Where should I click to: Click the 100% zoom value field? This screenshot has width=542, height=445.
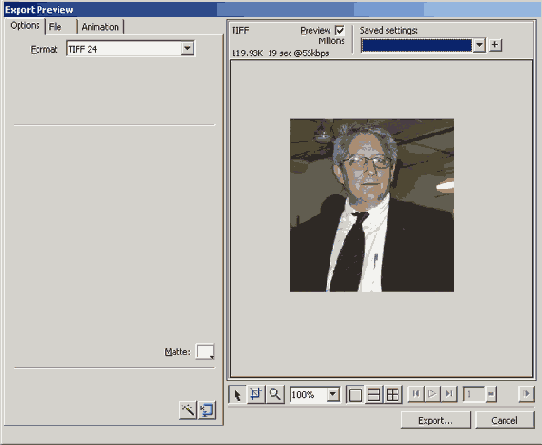click(x=308, y=394)
